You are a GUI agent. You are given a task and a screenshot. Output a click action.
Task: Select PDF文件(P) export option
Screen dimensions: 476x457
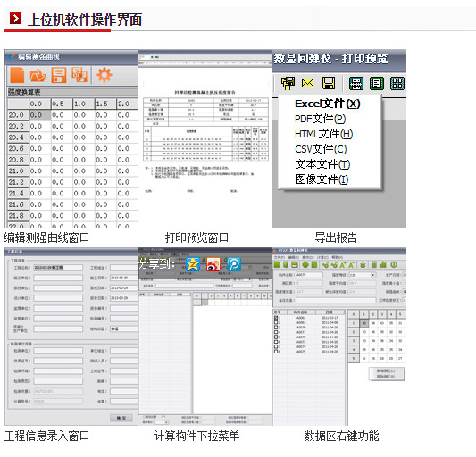320,119
